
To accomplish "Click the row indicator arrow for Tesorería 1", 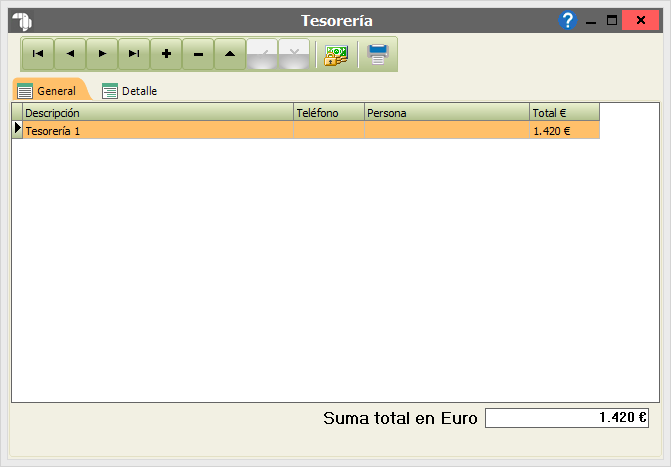I will [x=17, y=130].
